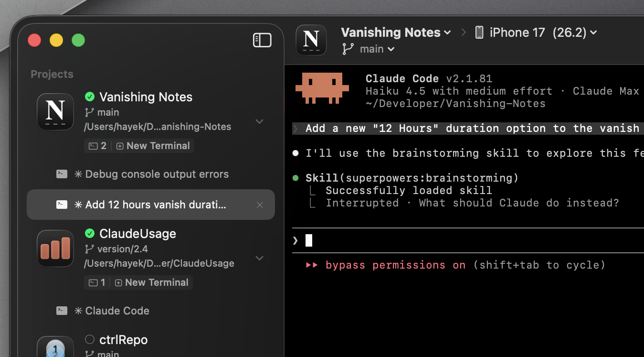Select the Claude Code terminal under ClaudeUsage

117,311
